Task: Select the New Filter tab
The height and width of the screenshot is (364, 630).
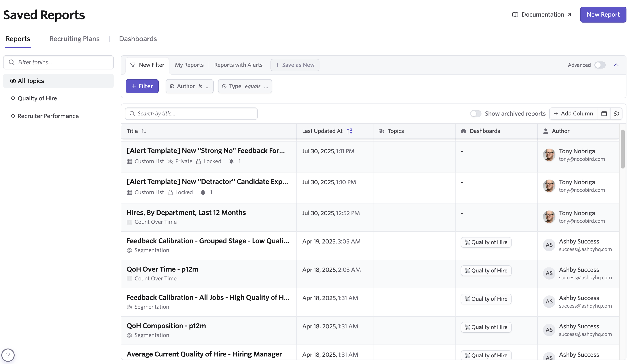Action: pyautogui.click(x=147, y=65)
